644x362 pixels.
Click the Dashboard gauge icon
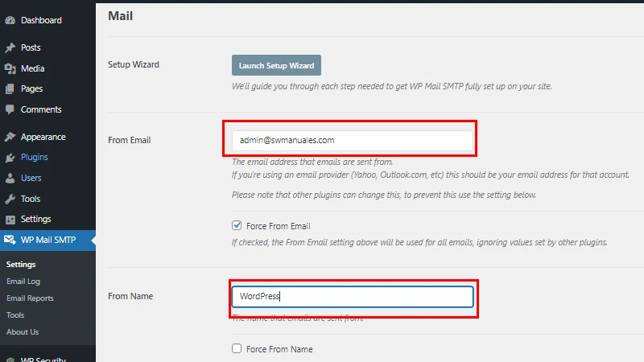(10, 20)
